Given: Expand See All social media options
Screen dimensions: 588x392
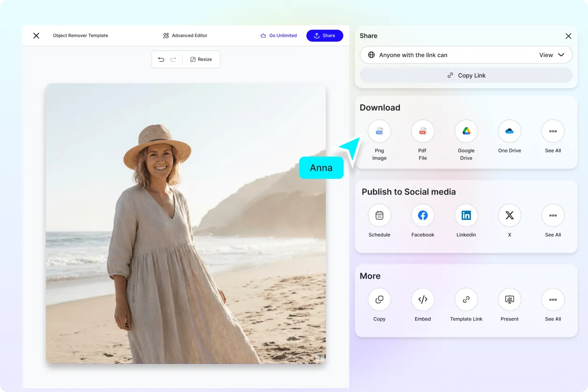Looking at the screenshot, I should click(553, 215).
